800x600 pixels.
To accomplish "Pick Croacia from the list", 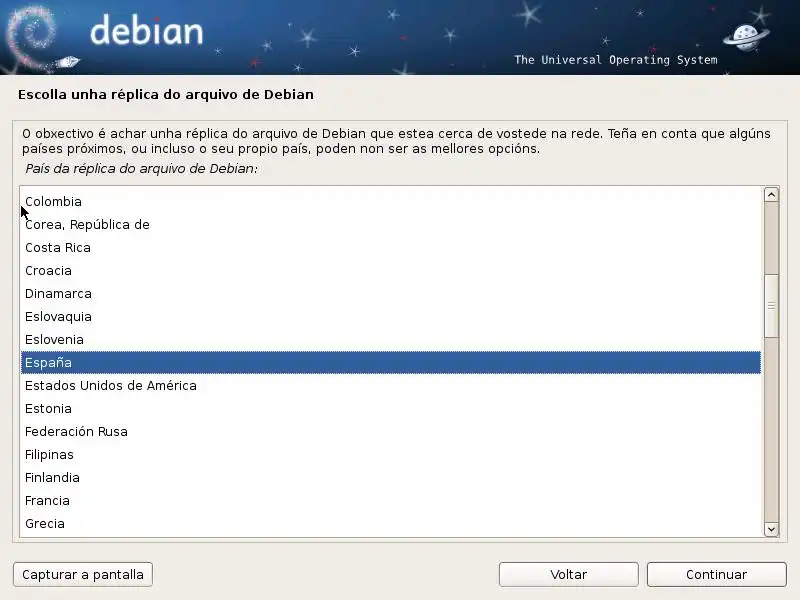I will pyautogui.click(x=391, y=270).
